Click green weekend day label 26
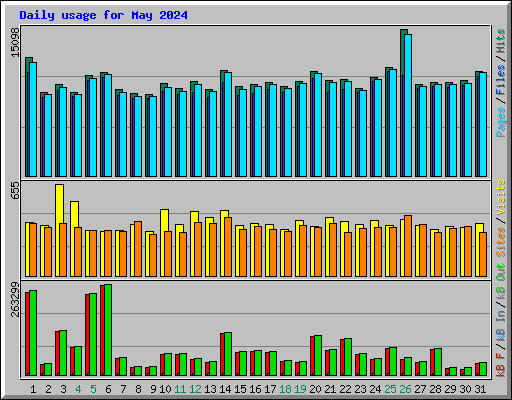Image resolution: width=512 pixels, height=400 pixels. [405, 389]
